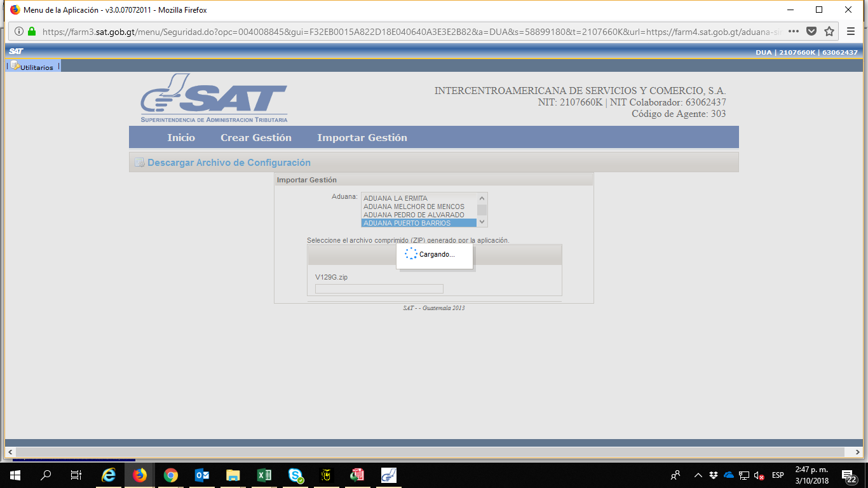Screen dimensions: 868x488
Task: Click the upload progress bar for V129G.zip
Action: click(379, 289)
